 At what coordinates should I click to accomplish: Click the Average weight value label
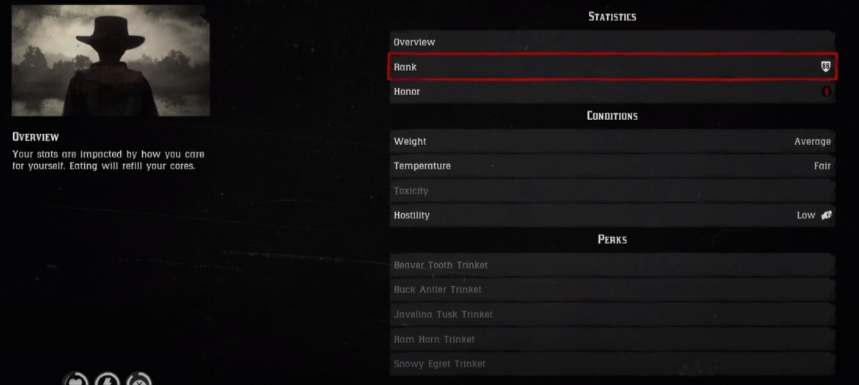point(812,141)
